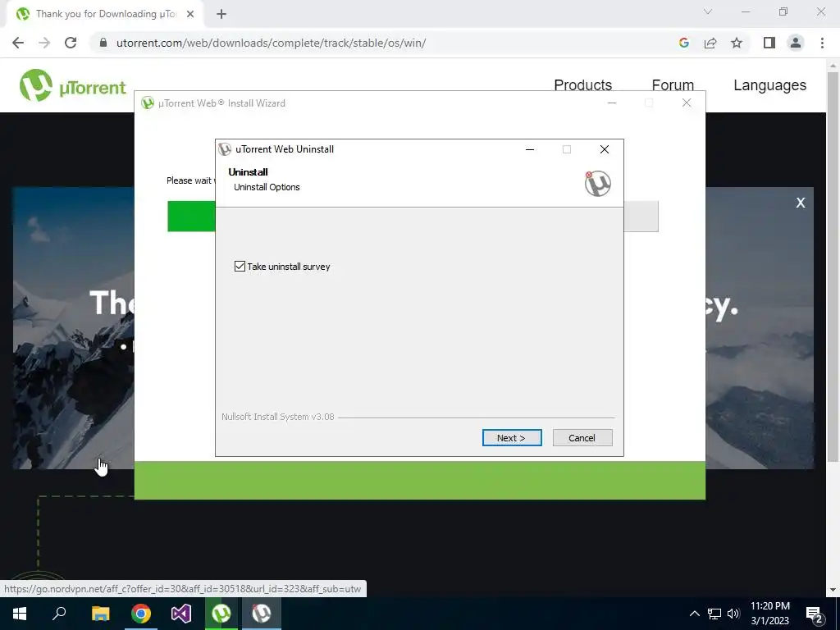Switch to uTorrent uninstaller taskbar icon
The height and width of the screenshot is (630, 840).
point(262,614)
